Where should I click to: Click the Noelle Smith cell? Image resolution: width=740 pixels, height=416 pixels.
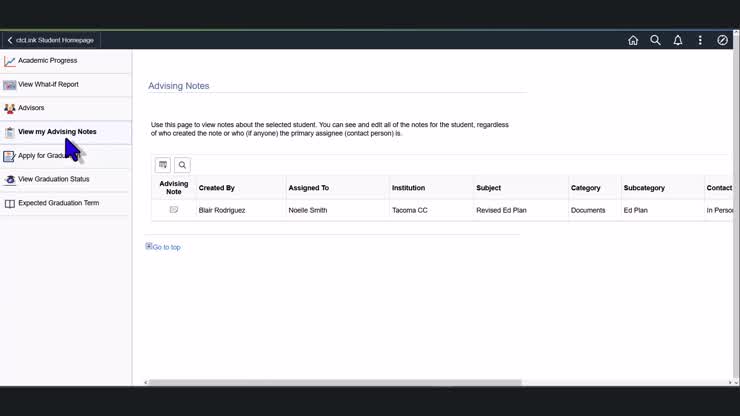tap(308, 210)
